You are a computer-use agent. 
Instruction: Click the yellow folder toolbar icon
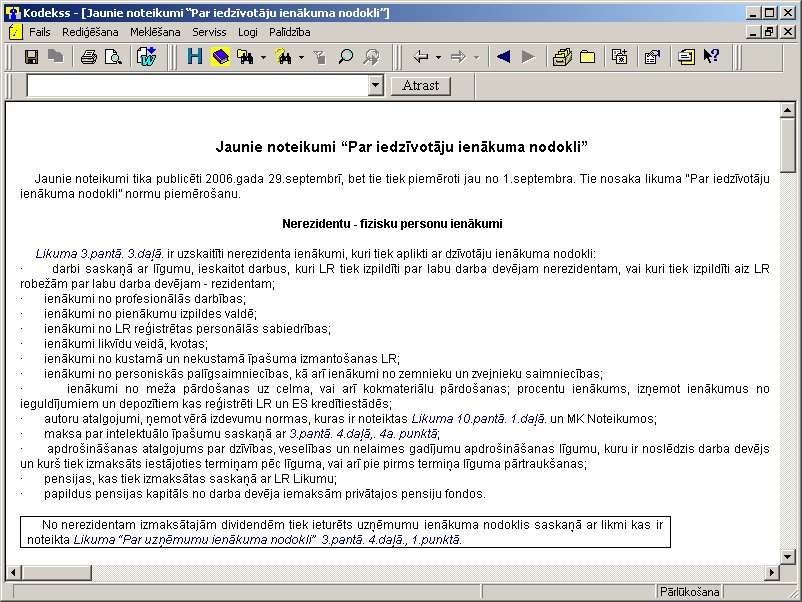point(587,57)
